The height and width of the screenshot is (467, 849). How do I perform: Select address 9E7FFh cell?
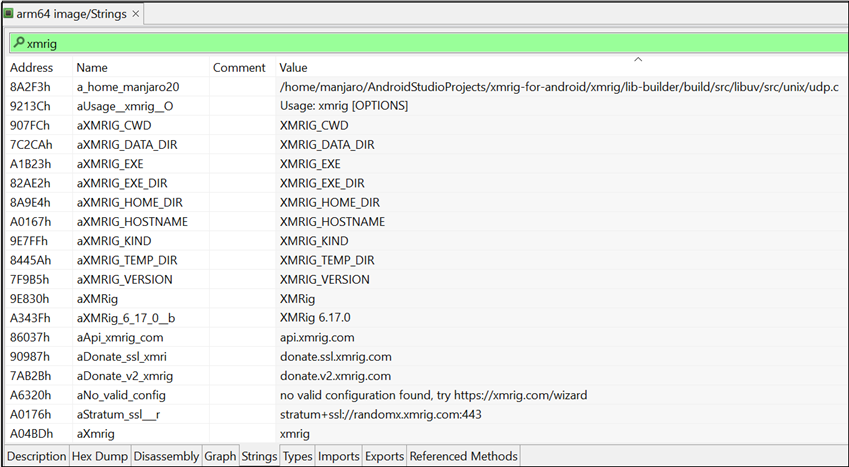tap(29, 241)
